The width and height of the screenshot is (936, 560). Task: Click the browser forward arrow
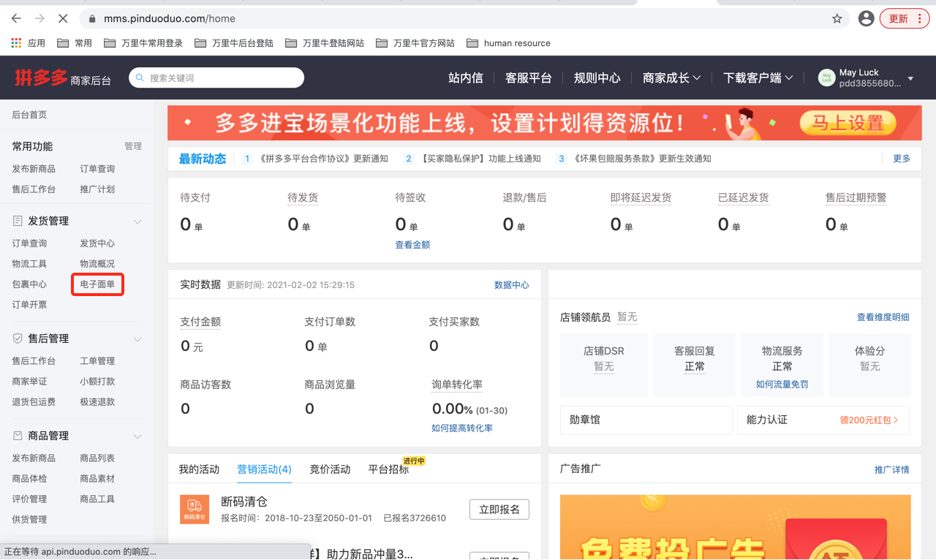click(39, 18)
